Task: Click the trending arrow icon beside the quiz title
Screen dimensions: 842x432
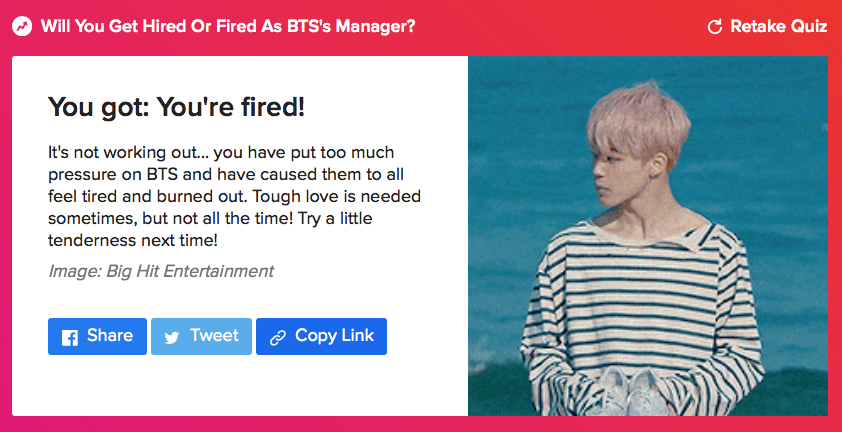Action: click(x=22, y=27)
